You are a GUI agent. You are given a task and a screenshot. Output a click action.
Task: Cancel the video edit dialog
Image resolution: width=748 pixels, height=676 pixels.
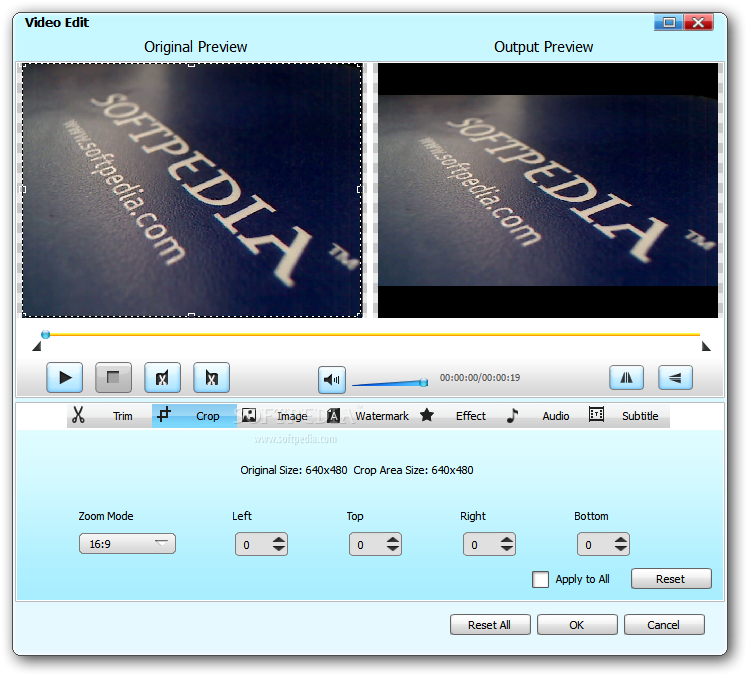pyautogui.click(x=664, y=624)
